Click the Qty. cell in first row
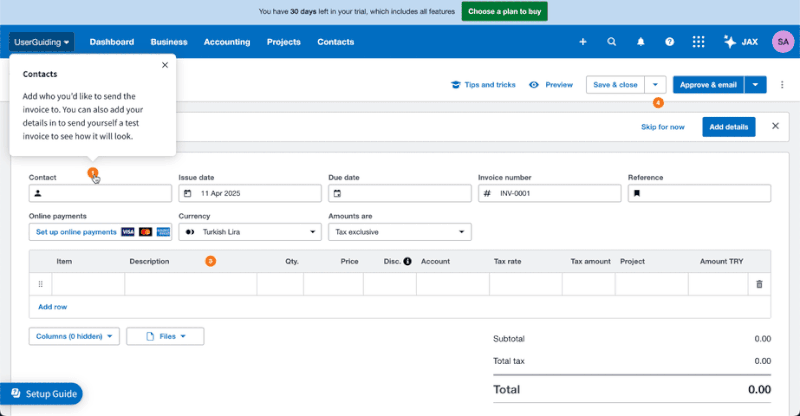Image resolution: width=800 pixels, height=416 pixels. (x=280, y=284)
